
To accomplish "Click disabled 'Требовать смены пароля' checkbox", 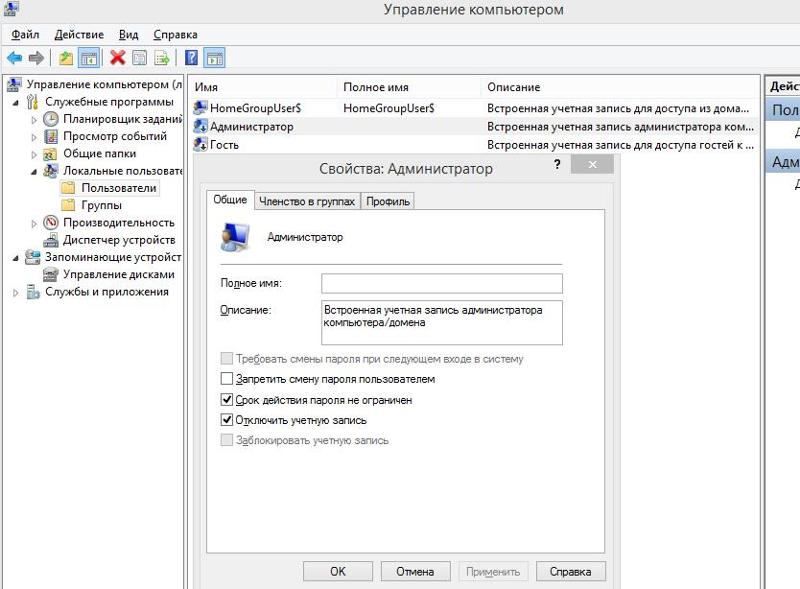I will click(227, 358).
